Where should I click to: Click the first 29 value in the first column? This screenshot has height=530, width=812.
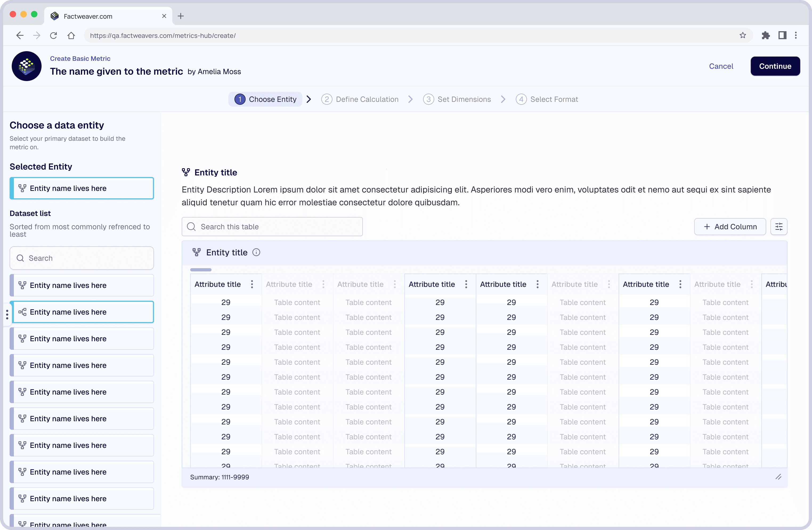click(x=226, y=302)
